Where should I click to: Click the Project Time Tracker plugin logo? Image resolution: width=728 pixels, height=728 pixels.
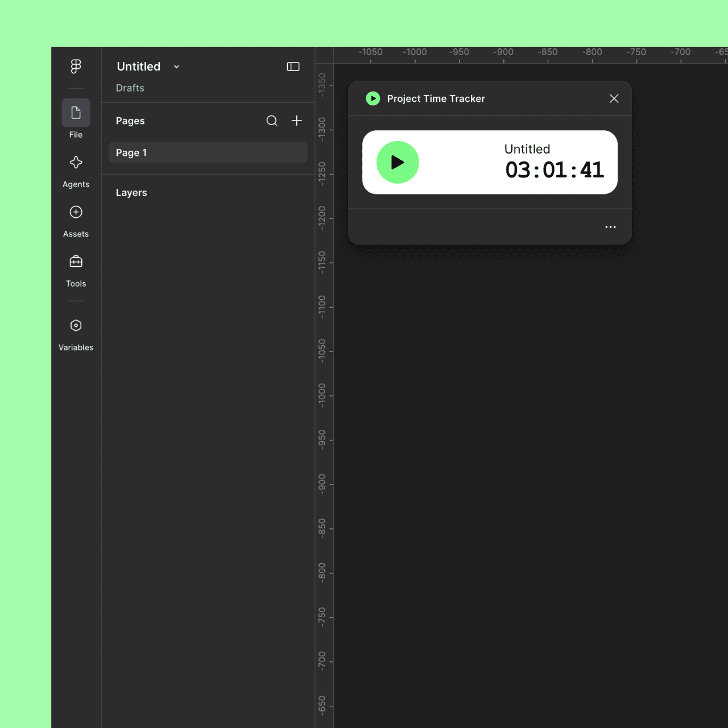pos(373,98)
